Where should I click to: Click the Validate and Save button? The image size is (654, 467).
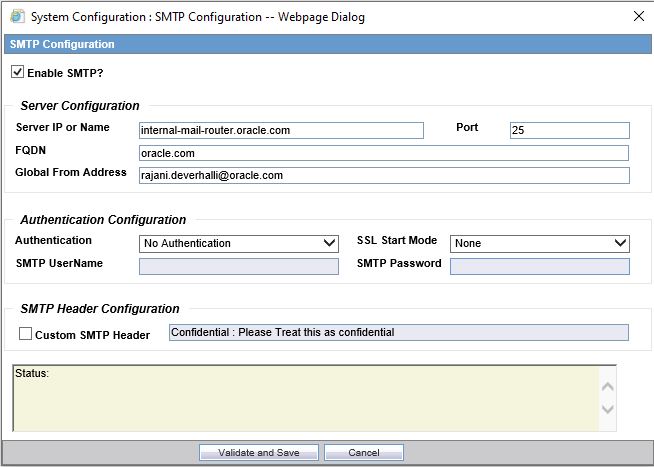(x=259, y=452)
